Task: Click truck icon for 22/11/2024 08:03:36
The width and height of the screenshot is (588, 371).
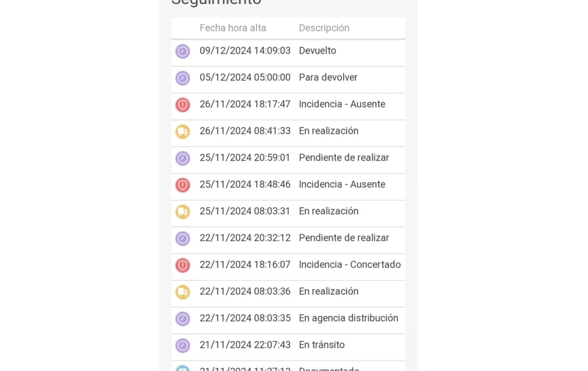Action: point(183,292)
